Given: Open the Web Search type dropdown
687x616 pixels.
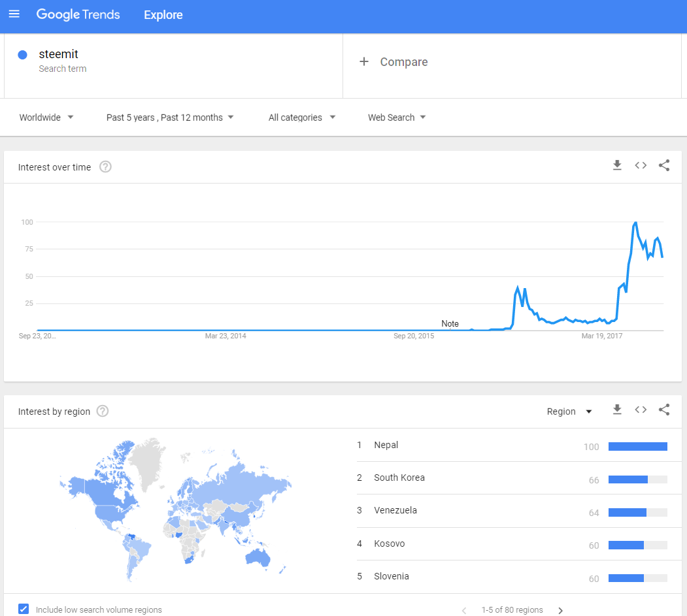Looking at the screenshot, I should (397, 118).
